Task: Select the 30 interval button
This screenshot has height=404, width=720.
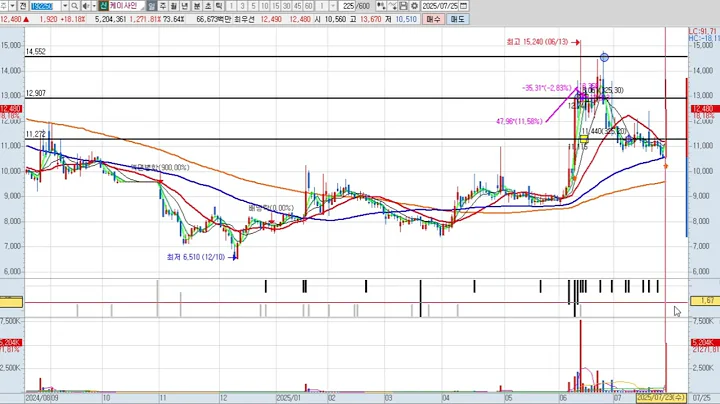Action: tap(287, 6)
